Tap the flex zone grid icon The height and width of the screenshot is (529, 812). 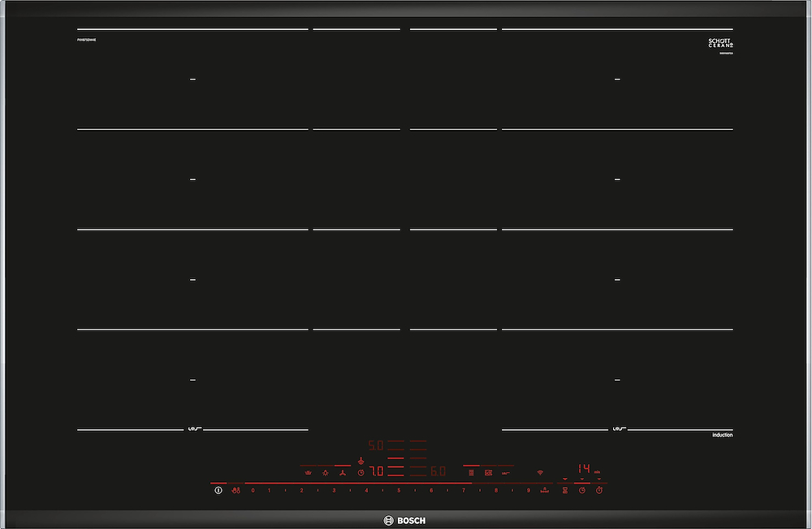[471, 472]
